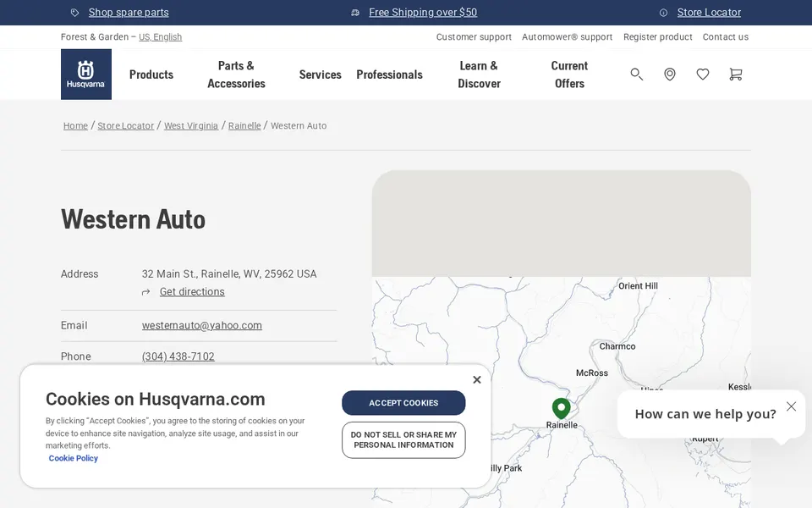This screenshot has height=508, width=812.
Task: Go to Customer support
Action: (474, 36)
